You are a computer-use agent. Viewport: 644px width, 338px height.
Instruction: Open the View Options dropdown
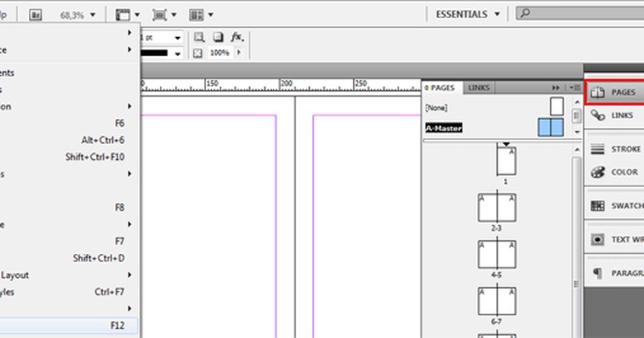pos(127,14)
